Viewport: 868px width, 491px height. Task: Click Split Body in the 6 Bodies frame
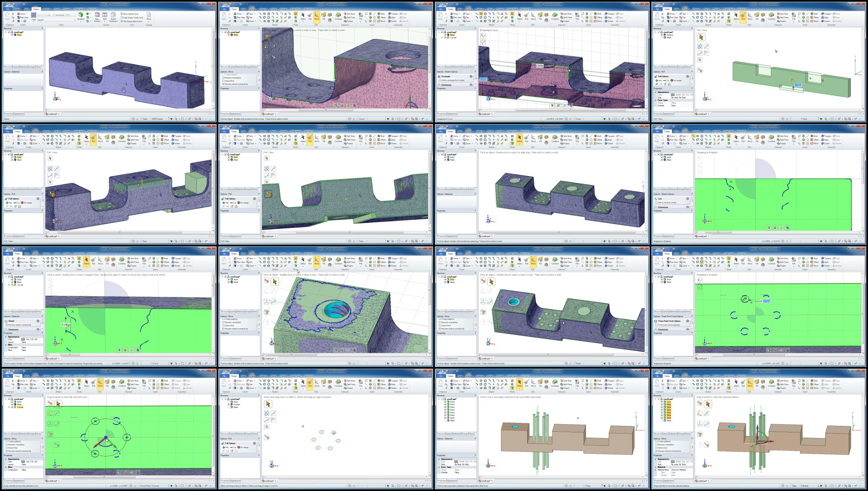point(782,381)
